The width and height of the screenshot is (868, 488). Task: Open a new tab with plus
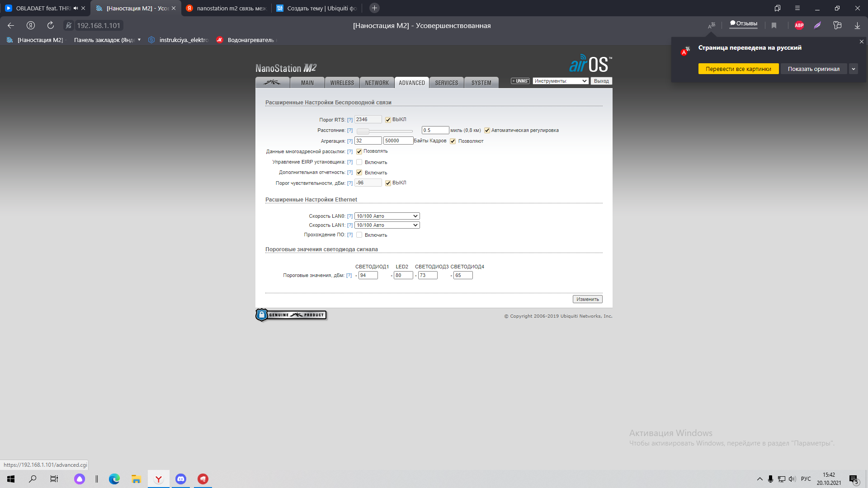click(x=374, y=8)
